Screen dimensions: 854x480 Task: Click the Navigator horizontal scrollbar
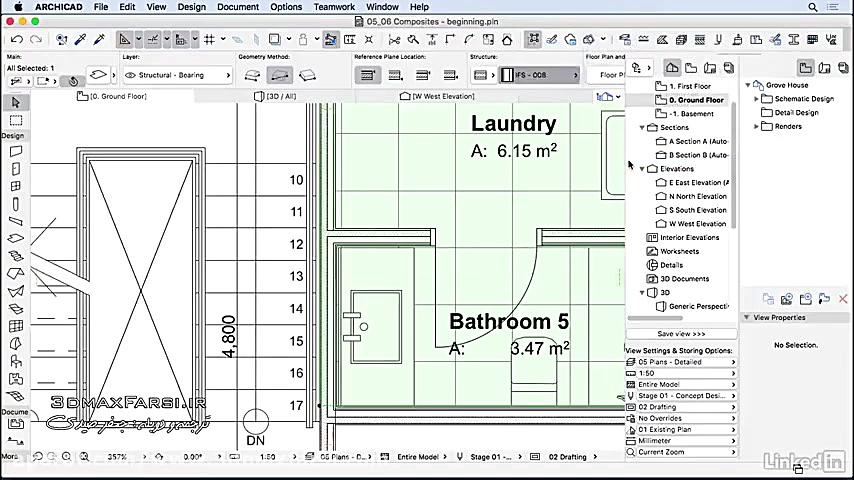click(655, 318)
